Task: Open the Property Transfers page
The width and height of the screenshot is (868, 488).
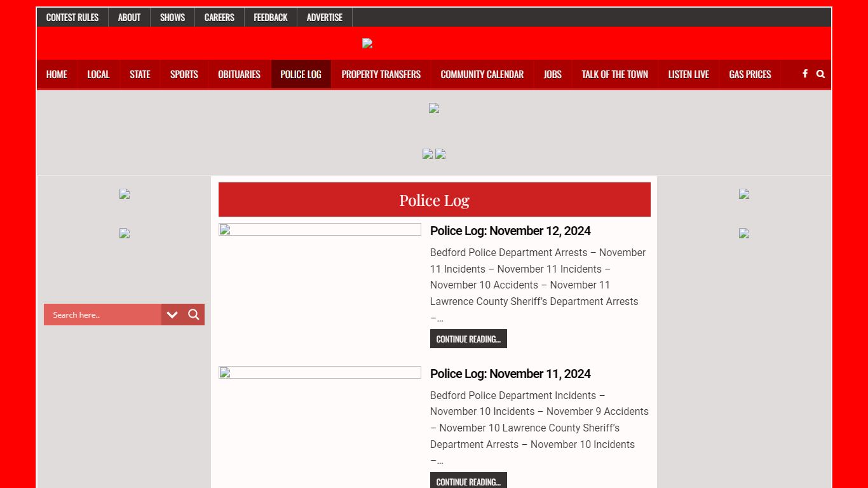Action: click(x=381, y=74)
